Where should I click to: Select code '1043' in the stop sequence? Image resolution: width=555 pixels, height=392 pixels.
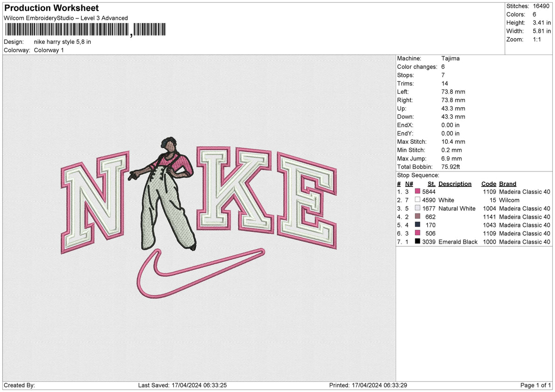click(x=489, y=225)
